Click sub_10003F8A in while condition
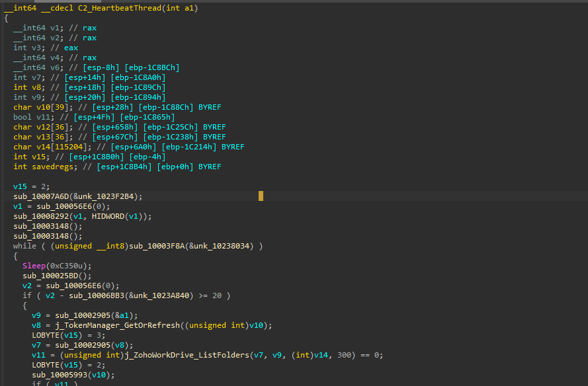 (157, 246)
